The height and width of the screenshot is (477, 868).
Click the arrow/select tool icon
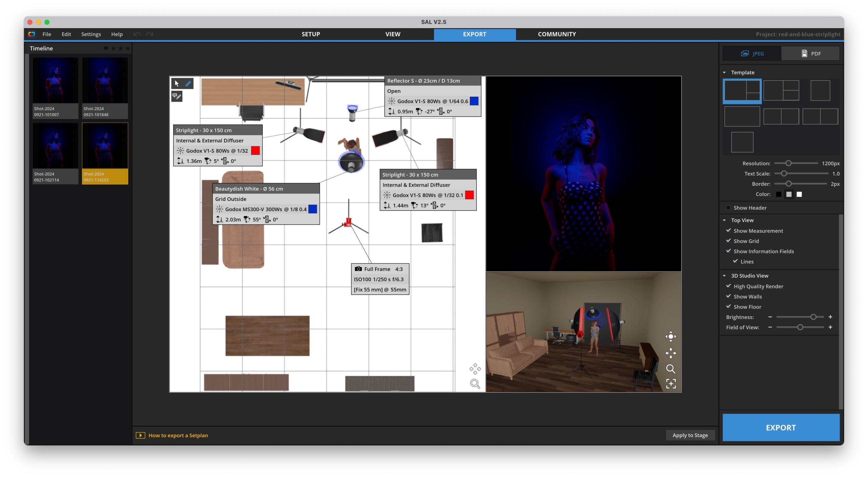pos(176,83)
